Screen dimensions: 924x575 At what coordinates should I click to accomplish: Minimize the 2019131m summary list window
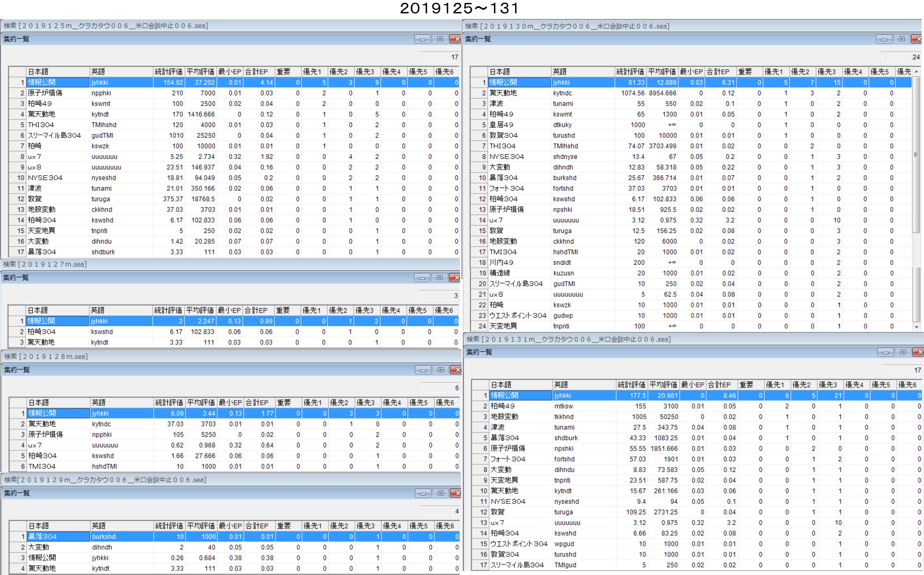[885, 353]
